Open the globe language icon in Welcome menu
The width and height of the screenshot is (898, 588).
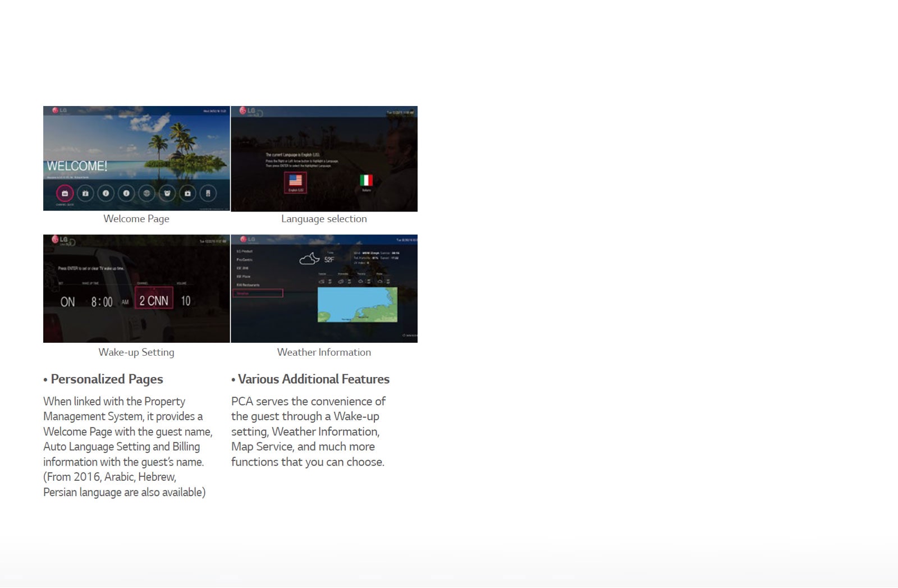point(146,194)
